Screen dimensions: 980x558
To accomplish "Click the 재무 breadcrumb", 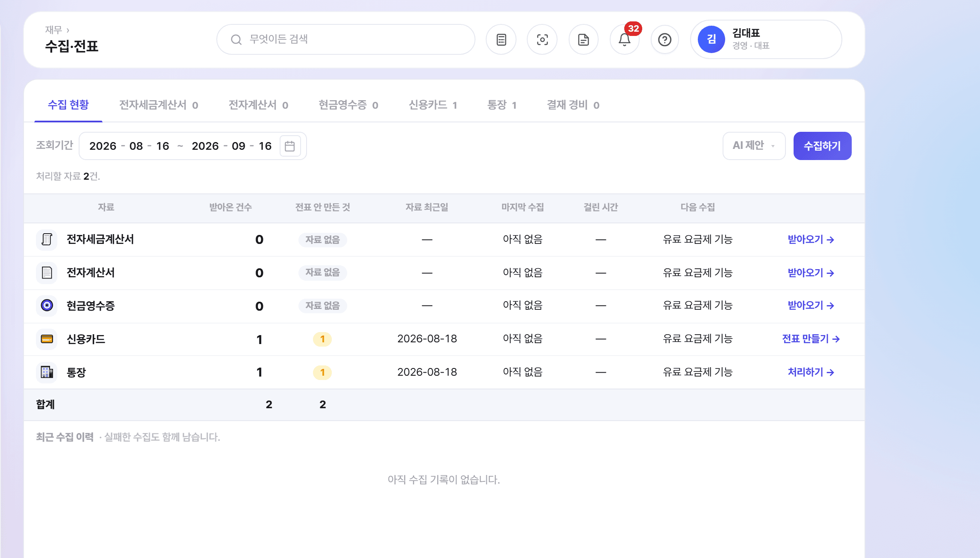I will pos(53,30).
